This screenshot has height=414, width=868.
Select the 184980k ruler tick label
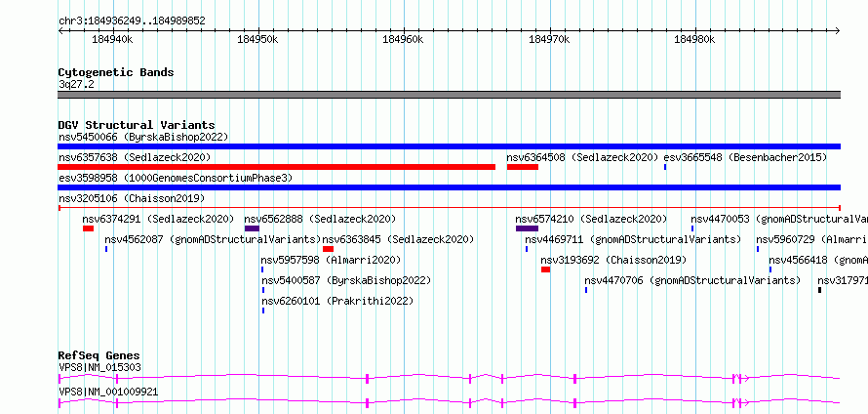(694, 39)
